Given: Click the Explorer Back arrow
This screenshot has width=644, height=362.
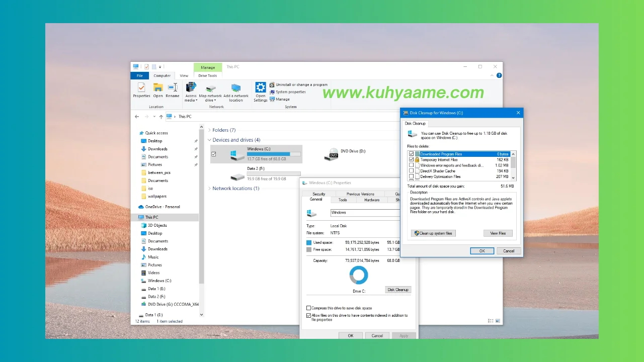Looking at the screenshot, I should 137,117.
